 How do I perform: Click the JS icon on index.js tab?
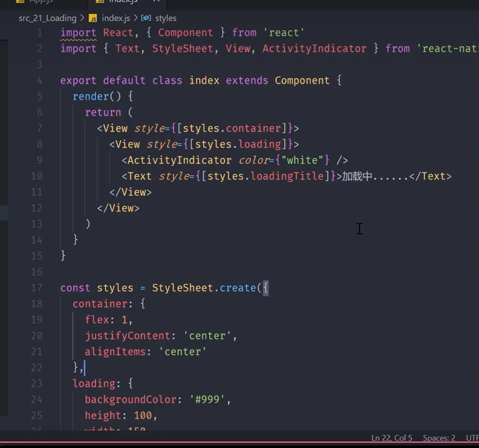pos(99,2)
